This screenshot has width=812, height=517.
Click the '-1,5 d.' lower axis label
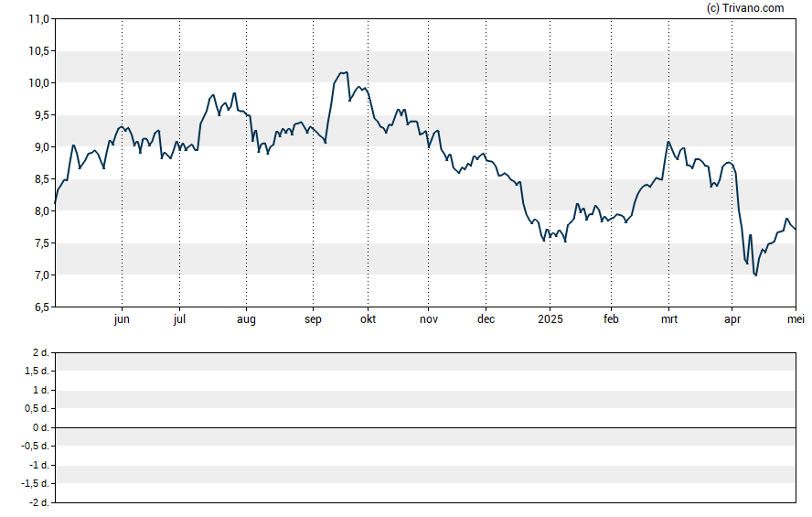point(36,484)
